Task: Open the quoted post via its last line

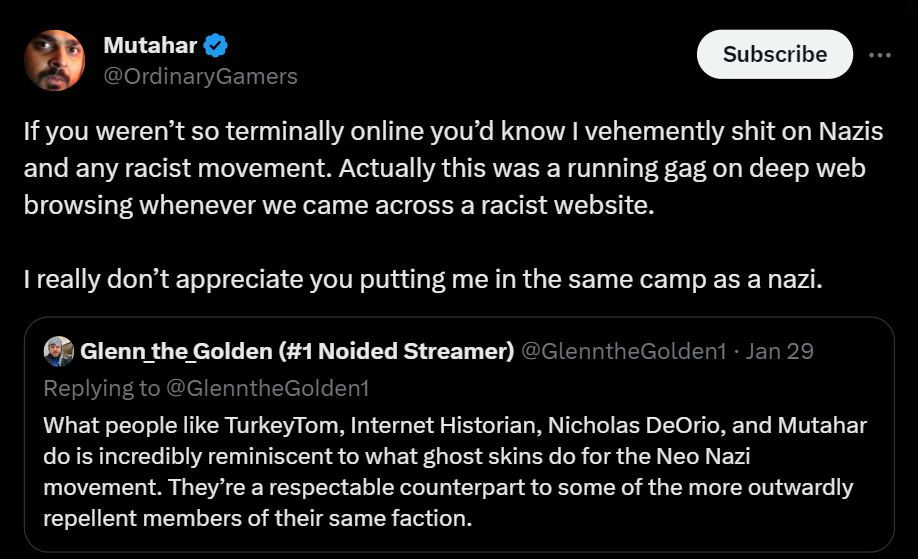Action: coord(256,519)
